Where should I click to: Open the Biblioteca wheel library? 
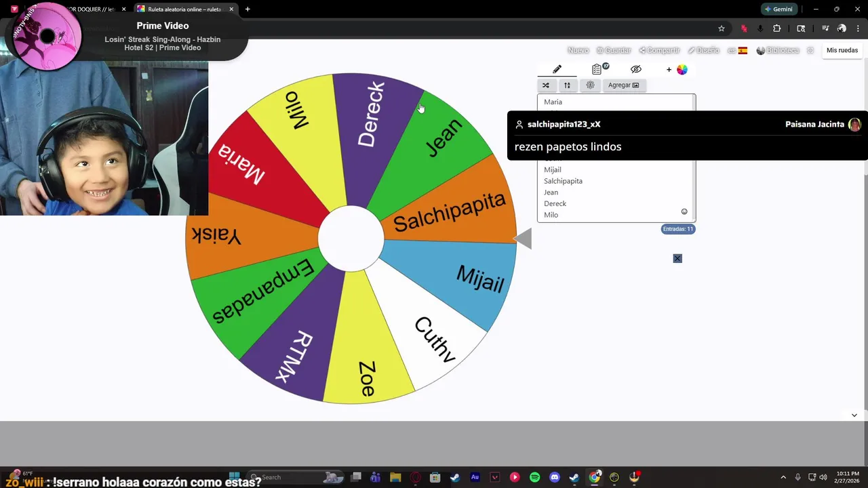tap(778, 50)
